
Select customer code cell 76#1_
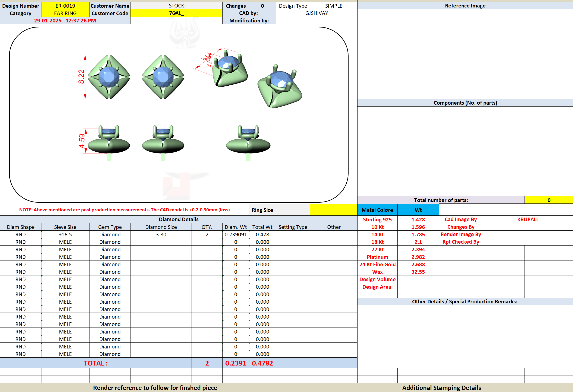(x=176, y=13)
